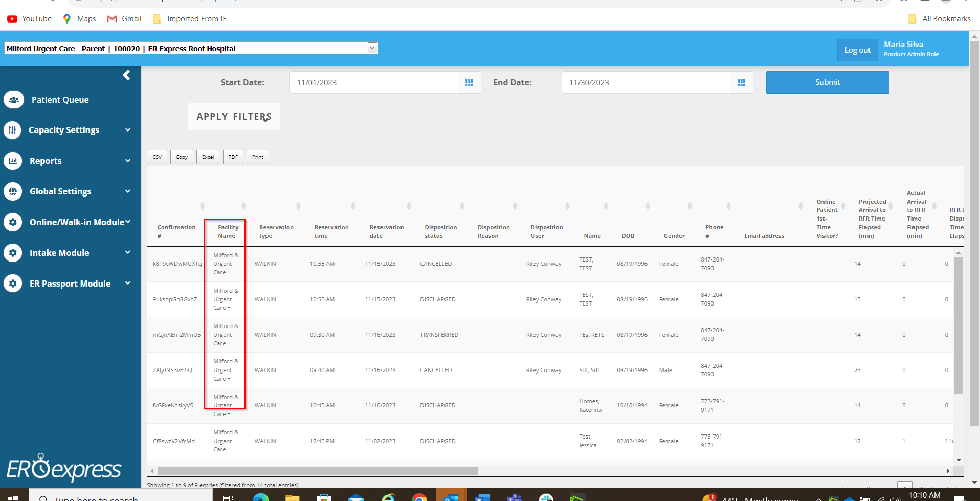980x501 pixels.
Task: Click the Capacity Settings sliders icon
Action: pyautogui.click(x=13, y=130)
